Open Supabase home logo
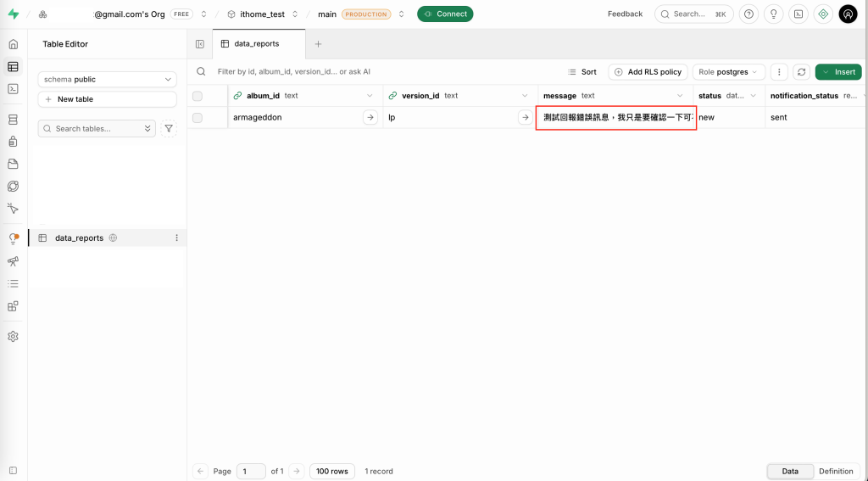868x481 pixels. point(14,14)
